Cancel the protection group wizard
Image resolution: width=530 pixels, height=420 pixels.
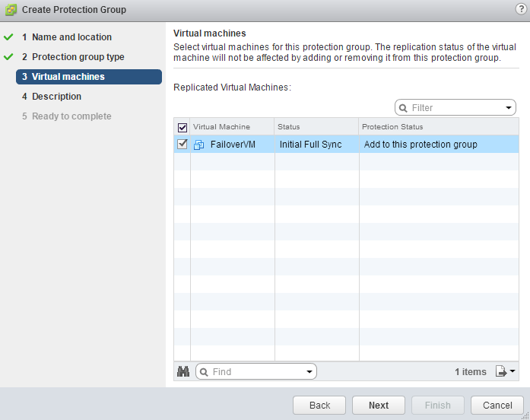pos(497,406)
